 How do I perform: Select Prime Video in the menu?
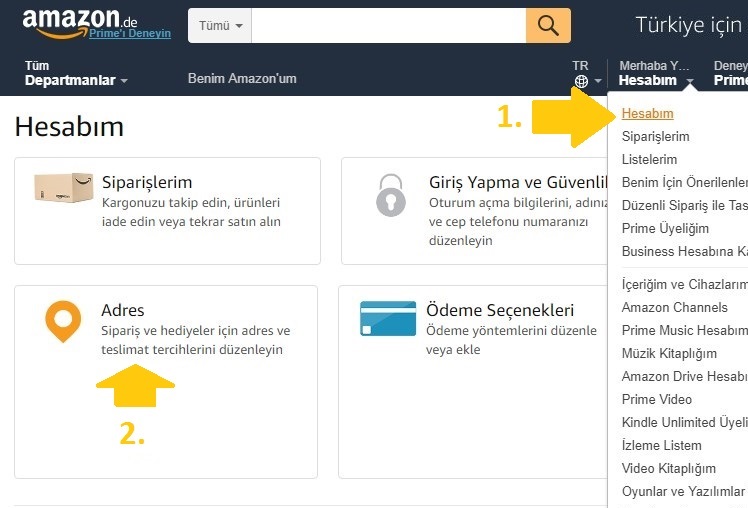[x=656, y=399]
